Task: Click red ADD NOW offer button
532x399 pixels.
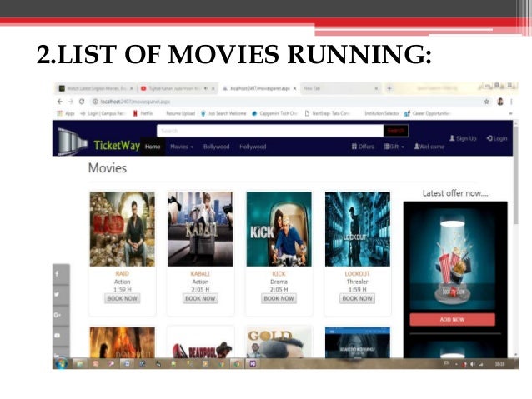Action: (452, 319)
